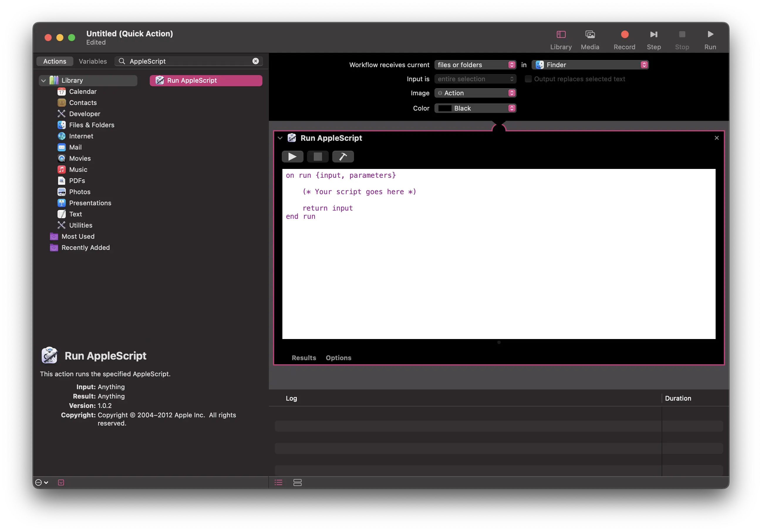
Task: Open the Image Action dropdown
Action: 475,93
